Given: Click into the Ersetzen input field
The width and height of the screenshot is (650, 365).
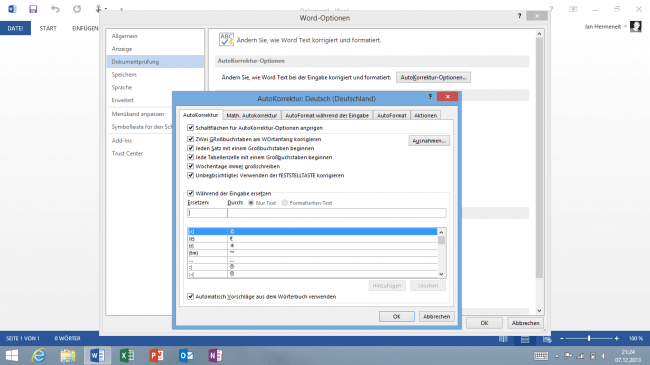Looking at the screenshot, I should 207,213.
